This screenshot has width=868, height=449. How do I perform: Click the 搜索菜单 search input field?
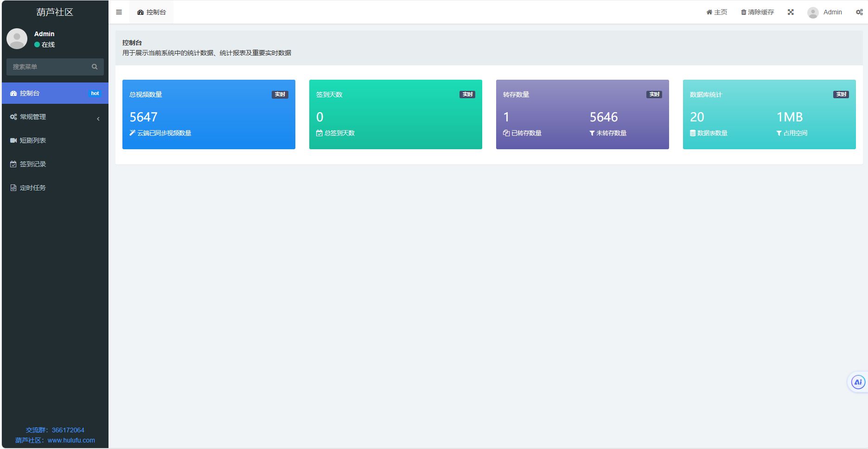49,67
